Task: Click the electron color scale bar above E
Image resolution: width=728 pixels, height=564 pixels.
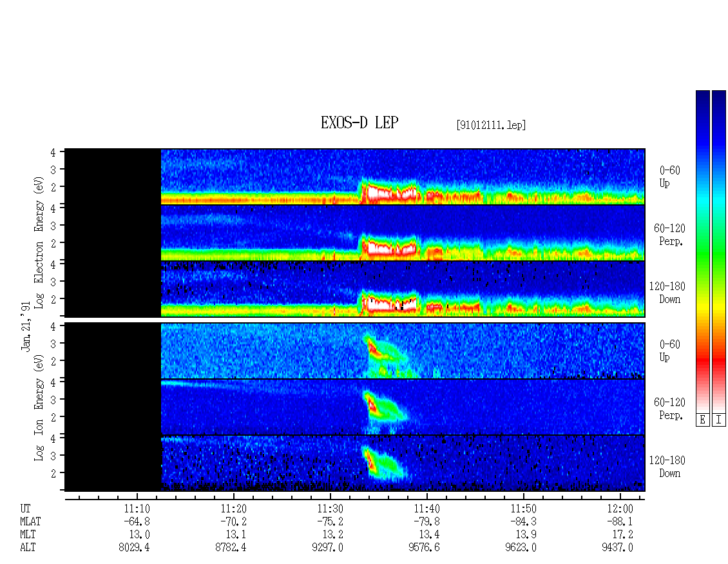Action: pyautogui.click(x=702, y=251)
